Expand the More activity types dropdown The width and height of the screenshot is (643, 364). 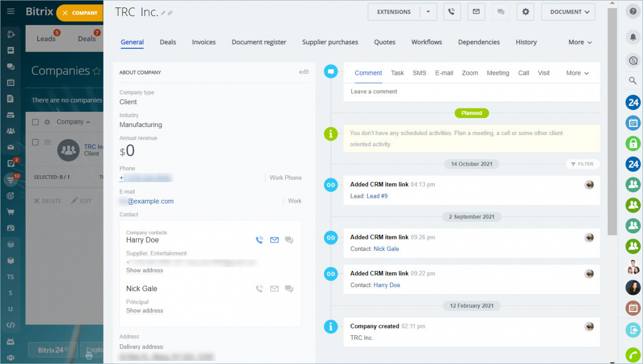pyautogui.click(x=577, y=73)
